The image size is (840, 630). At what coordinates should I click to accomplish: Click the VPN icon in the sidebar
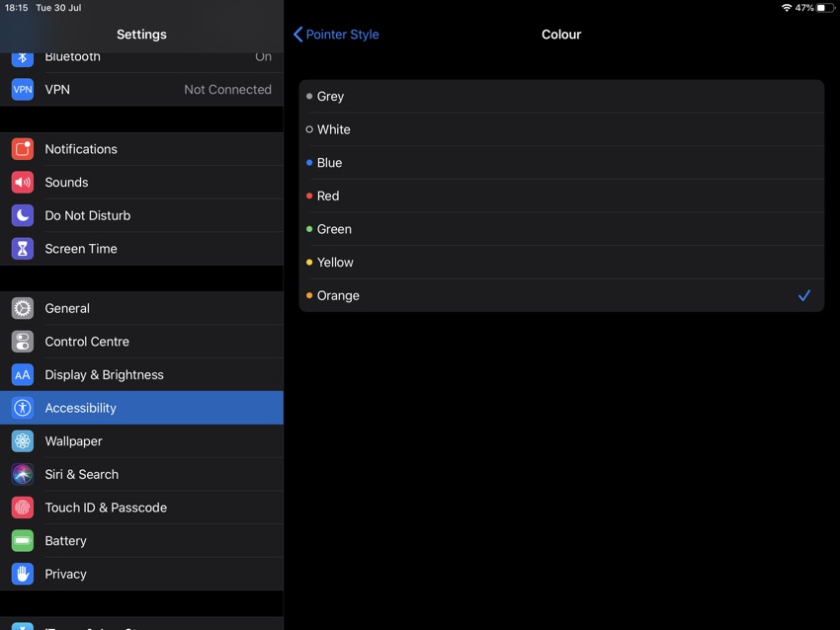click(x=23, y=89)
